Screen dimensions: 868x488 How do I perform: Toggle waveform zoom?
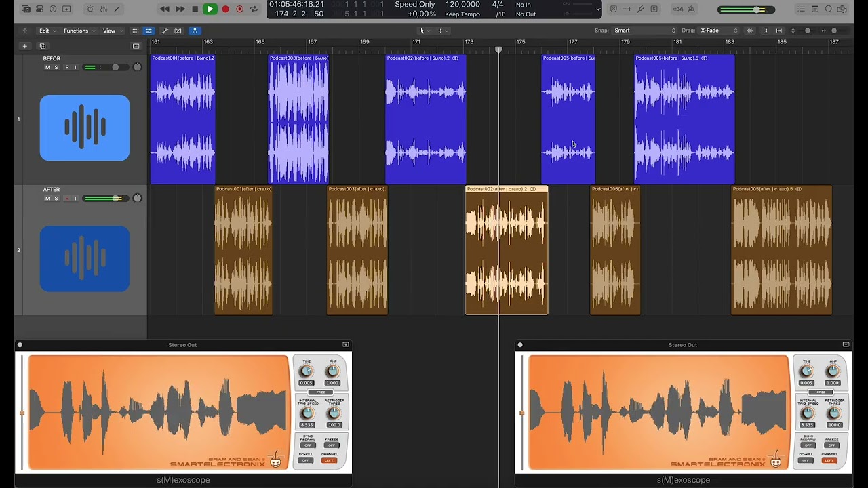(749, 30)
